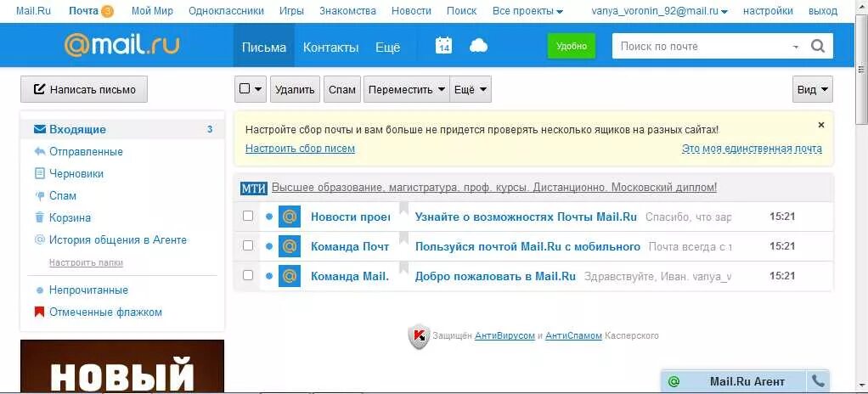The height and width of the screenshot is (394, 868).
Task: Click Настроить сбор писем link
Action: [300, 149]
